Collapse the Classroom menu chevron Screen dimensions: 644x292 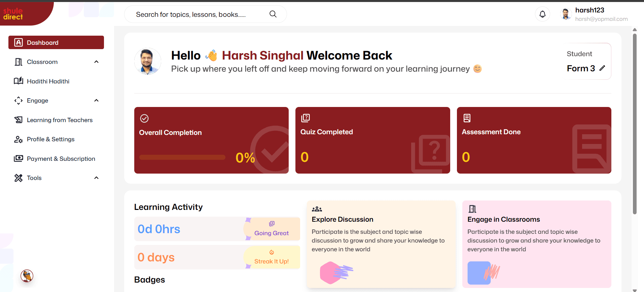point(97,62)
